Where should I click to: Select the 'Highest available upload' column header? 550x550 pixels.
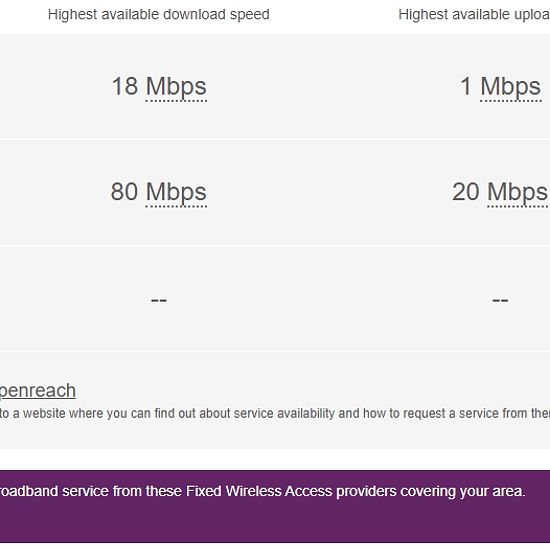(474, 15)
